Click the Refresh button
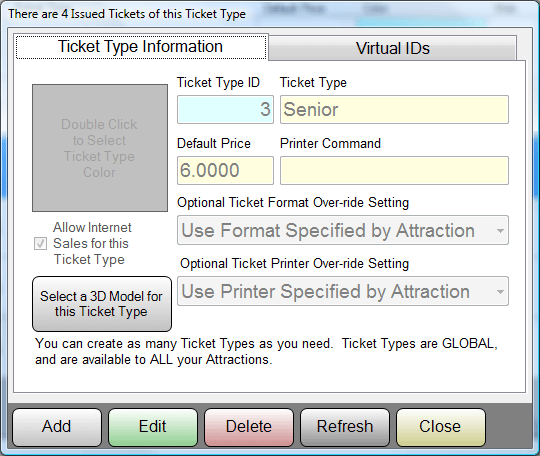Image resolution: width=540 pixels, height=456 pixels. 345,427
